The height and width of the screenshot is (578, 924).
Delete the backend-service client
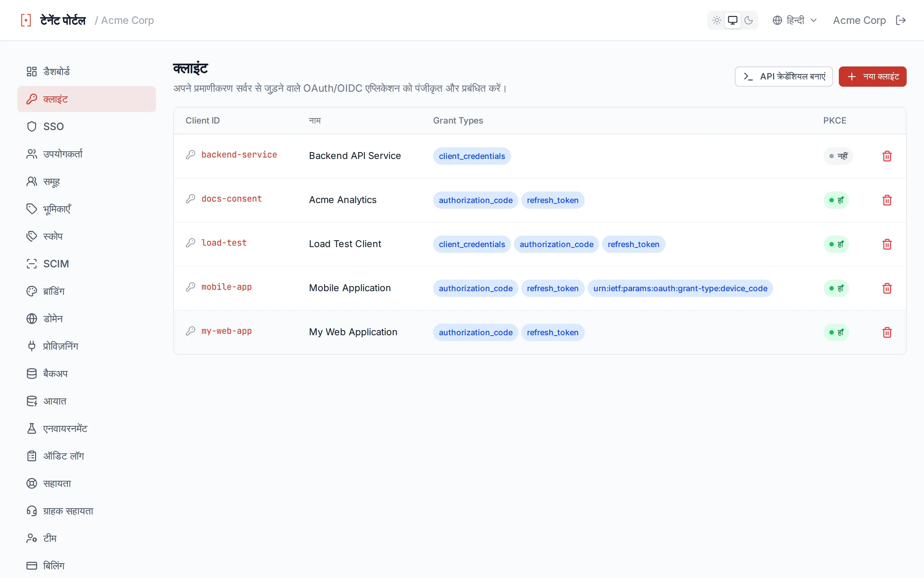887,156
